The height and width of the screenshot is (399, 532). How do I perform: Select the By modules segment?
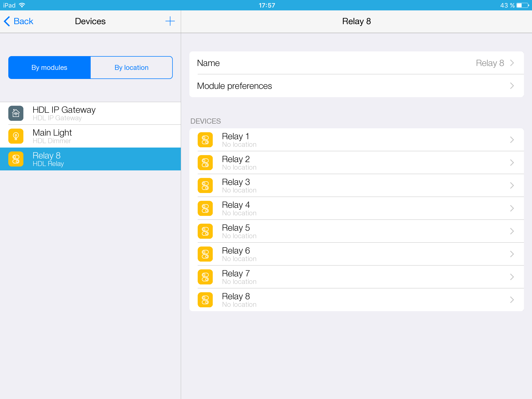pyautogui.click(x=49, y=68)
